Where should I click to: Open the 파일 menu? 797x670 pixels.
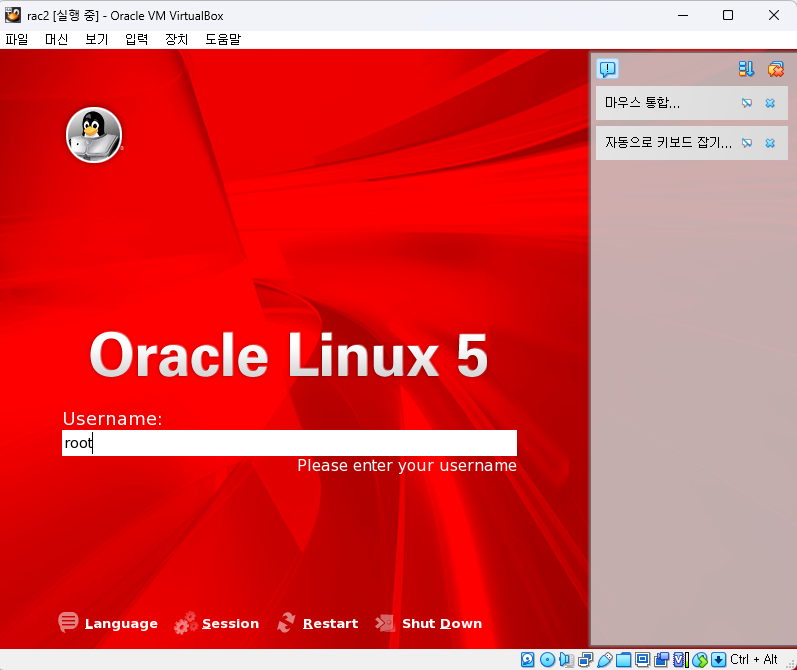(17, 39)
